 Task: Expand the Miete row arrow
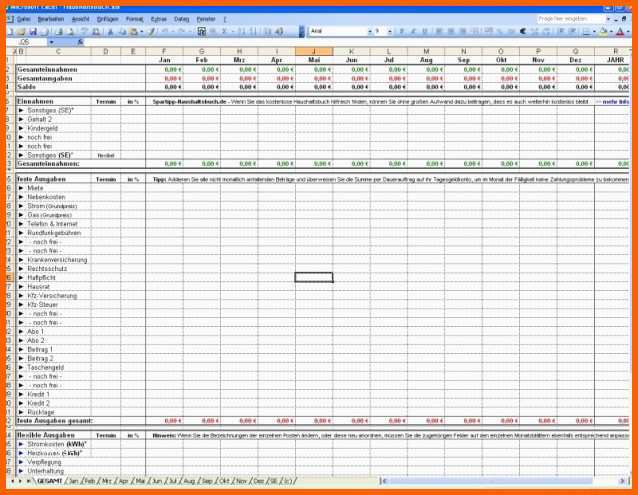(21, 188)
